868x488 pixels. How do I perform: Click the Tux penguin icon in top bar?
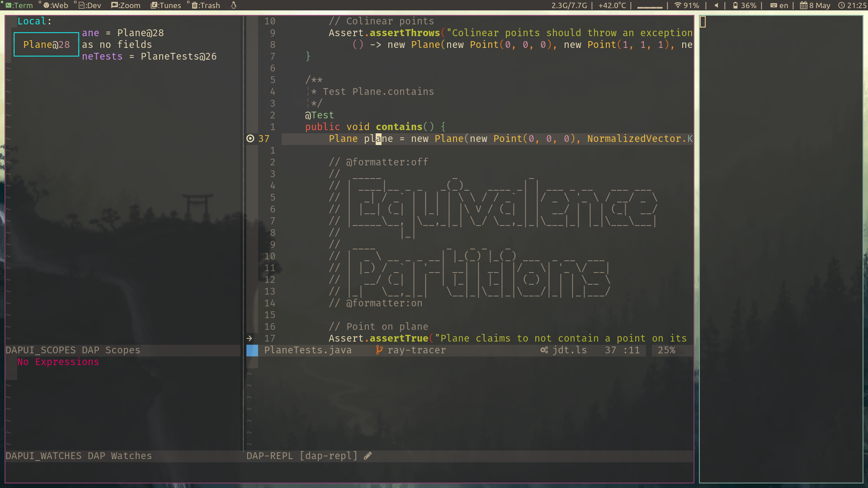point(233,5)
